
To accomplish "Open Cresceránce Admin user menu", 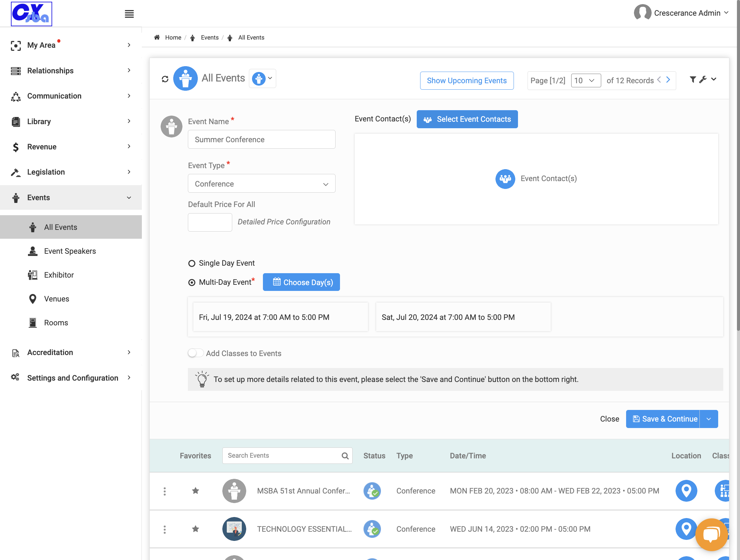I will 681,13.
